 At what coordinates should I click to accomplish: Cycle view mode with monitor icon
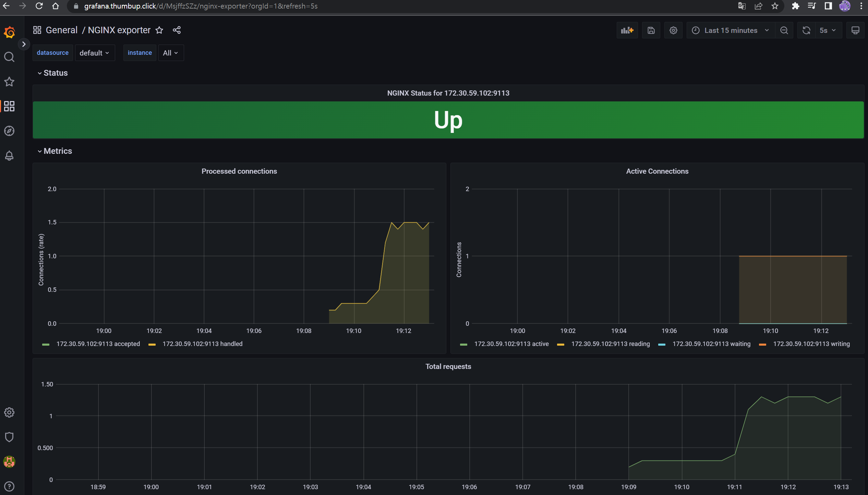coord(855,30)
